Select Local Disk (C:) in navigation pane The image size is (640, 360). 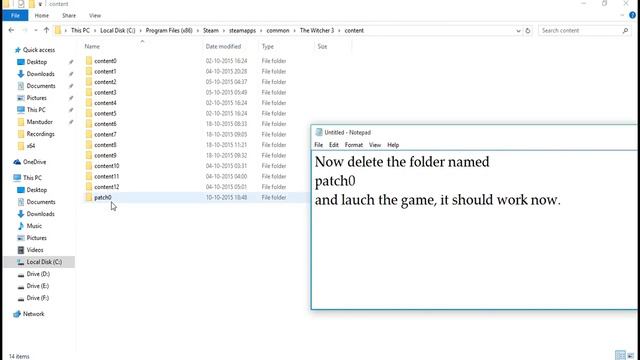(x=44, y=262)
